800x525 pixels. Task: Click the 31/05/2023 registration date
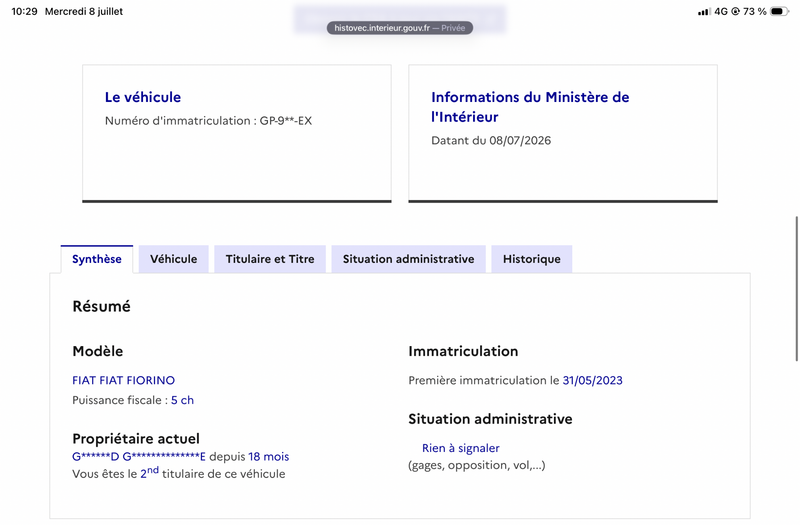(x=592, y=380)
